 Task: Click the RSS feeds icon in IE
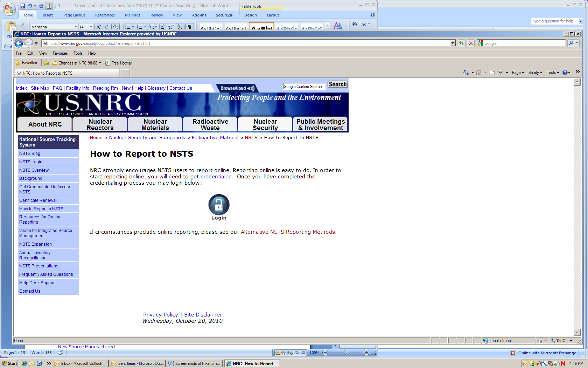[479, 73]
